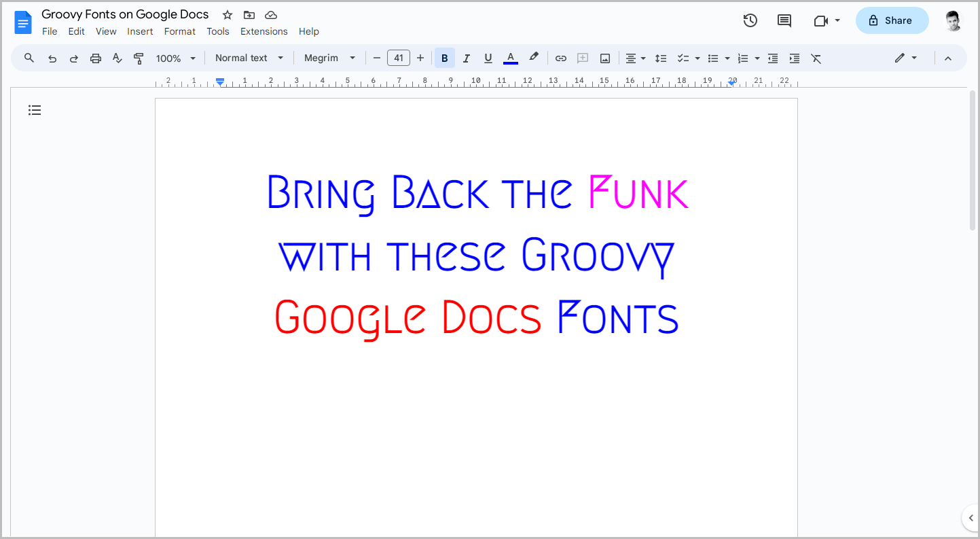Add a comment with the toolbar icon
980x539 pixels.
pyautogui.click(x=582, y=58)
